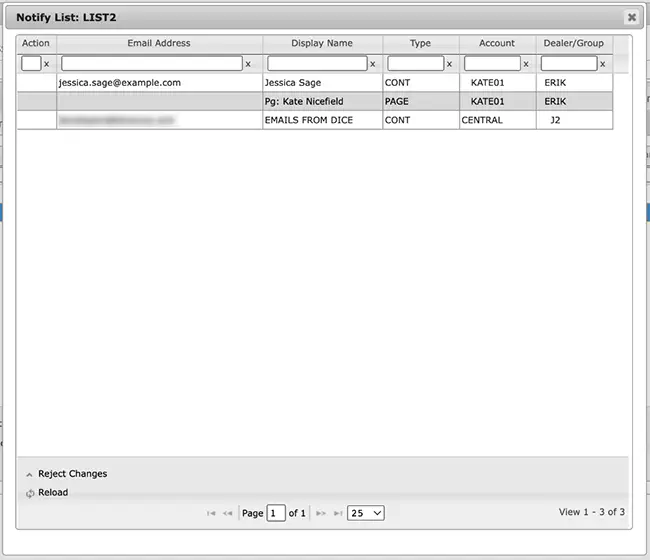Sort by Type column header

pos(420,44)
